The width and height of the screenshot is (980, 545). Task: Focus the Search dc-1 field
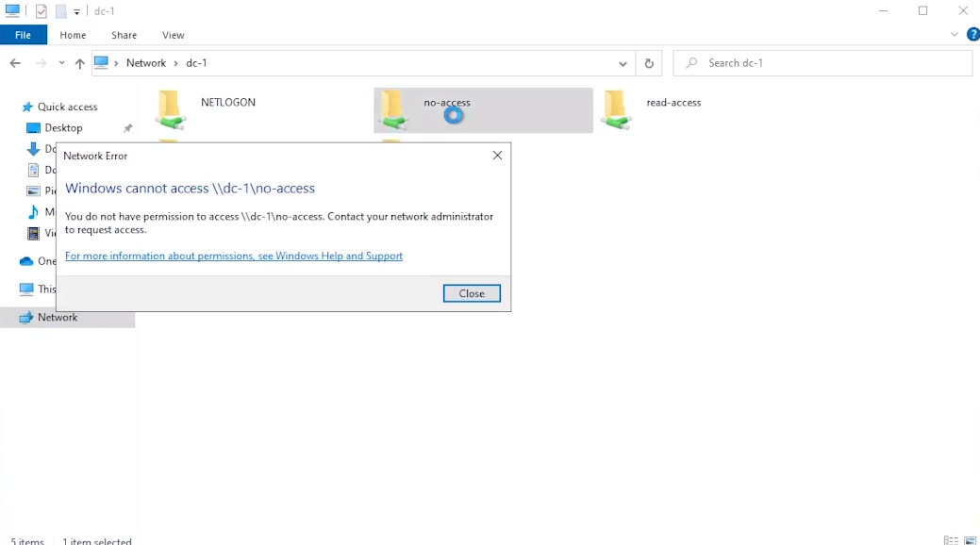click(822, 63)
